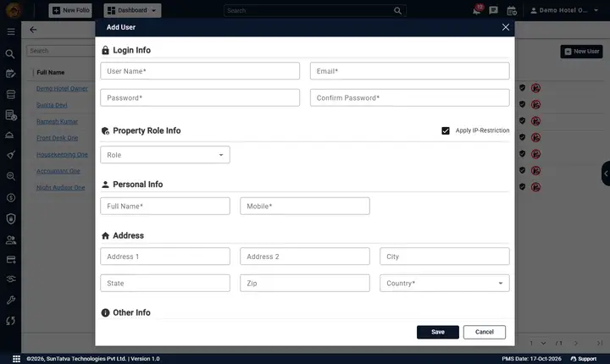610x364 pixels.
Task: Click the User Name input field
Action: click(x=200, y=71)
